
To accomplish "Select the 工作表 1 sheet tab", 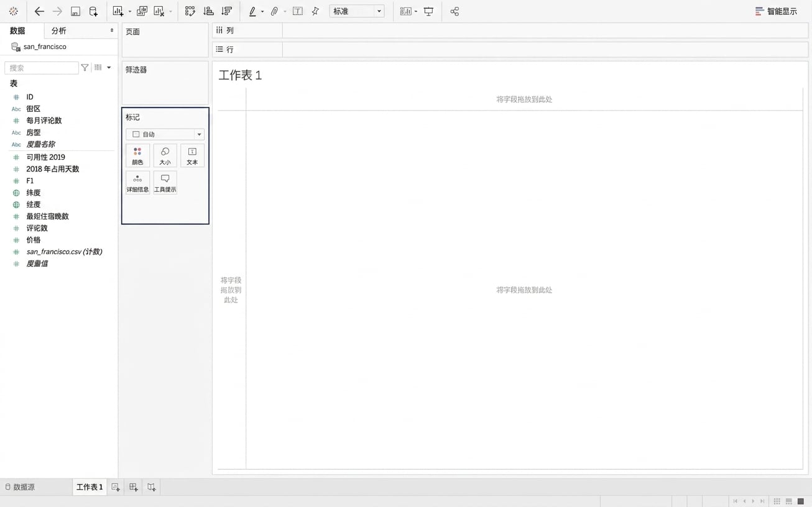I will 90,487.
